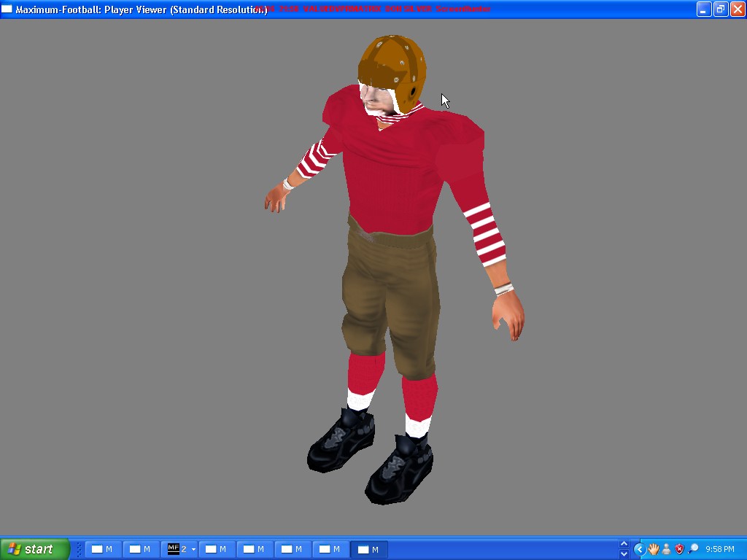The image size is (747, 560).
Task: Expand the MF group dropdown arrow
Action: coord(193,550)
